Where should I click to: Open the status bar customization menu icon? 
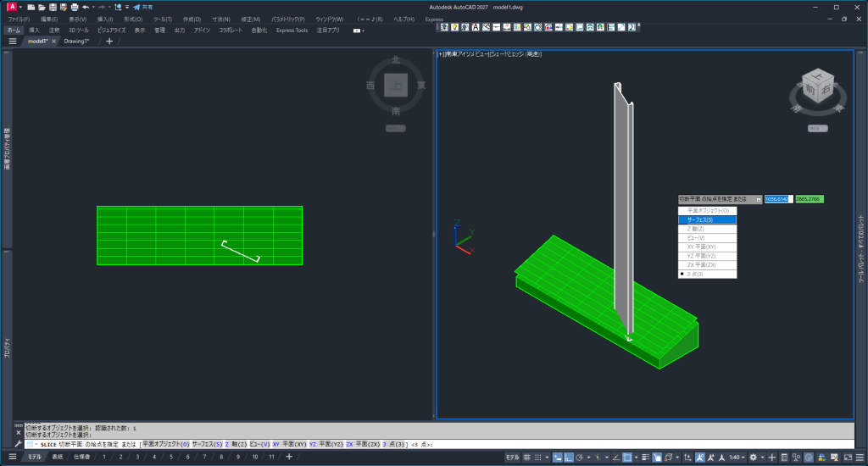pos(858,457)
